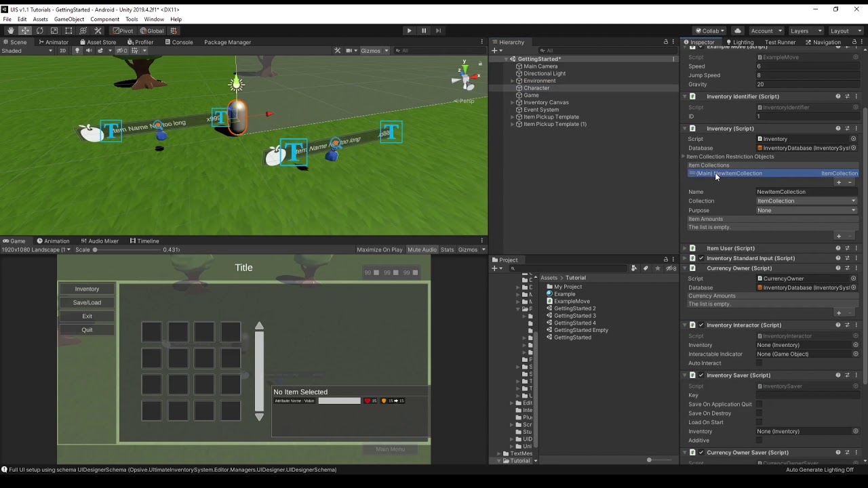Toggle grid snapping icon

(x=174, y=30)
